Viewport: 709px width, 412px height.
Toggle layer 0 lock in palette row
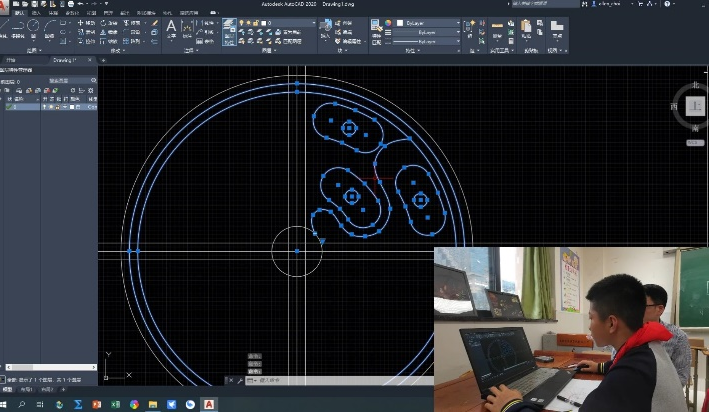coord(58,107)
